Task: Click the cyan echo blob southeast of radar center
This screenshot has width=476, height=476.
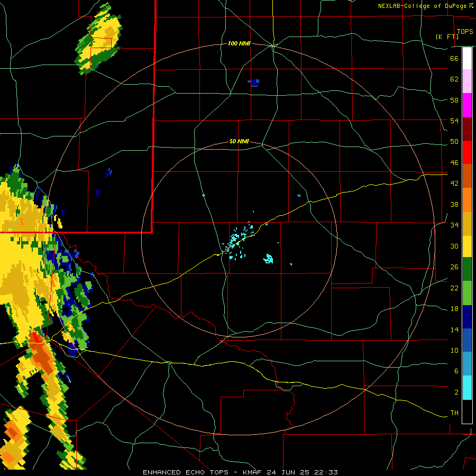Action: coord(268,259)
